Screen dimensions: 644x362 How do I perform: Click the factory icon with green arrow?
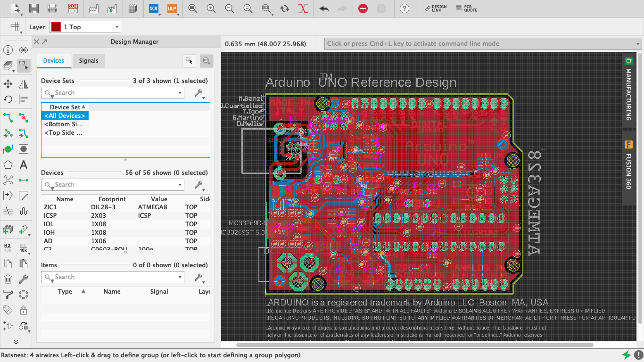pyautogui.click(x=112, y=8)
